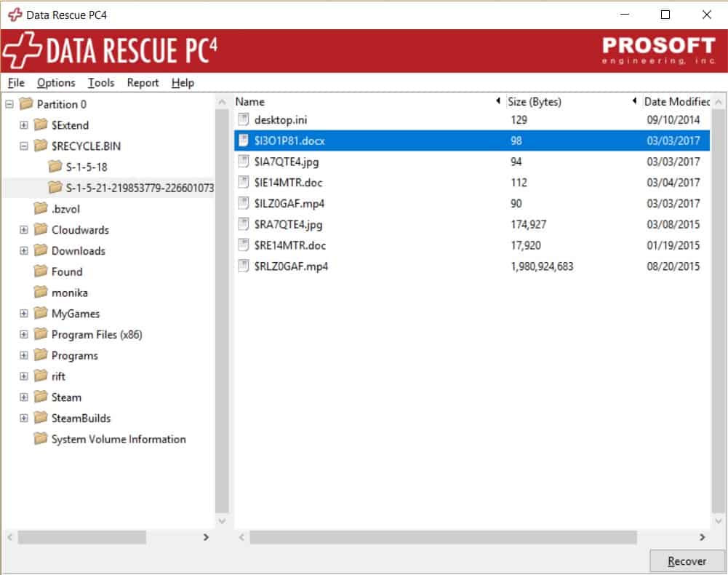Click the MyGames folder icon
Viewport: 728px width, 575px height.
pyautogui.click(x=41, y=313)
